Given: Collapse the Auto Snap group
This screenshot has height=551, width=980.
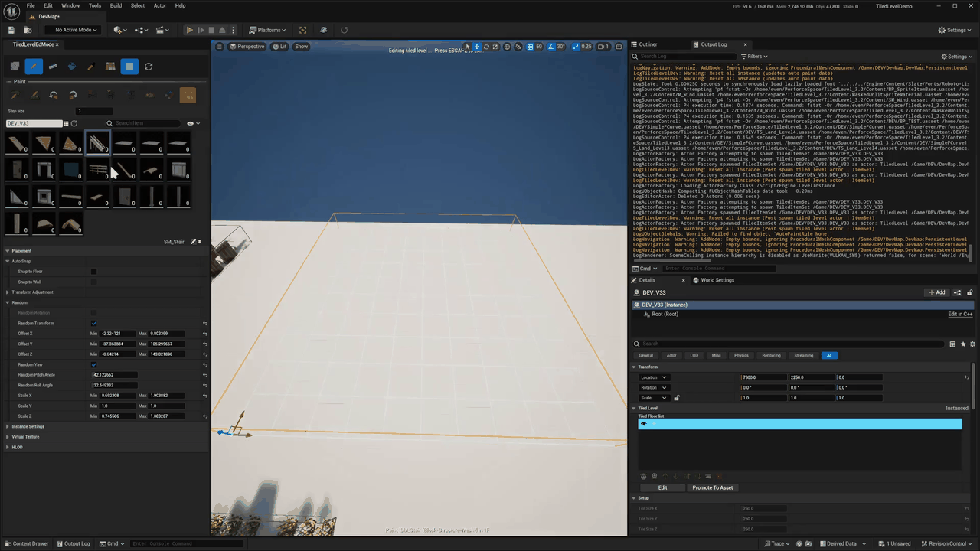Looking at the screenshot, I should click(x=8, y=261).
